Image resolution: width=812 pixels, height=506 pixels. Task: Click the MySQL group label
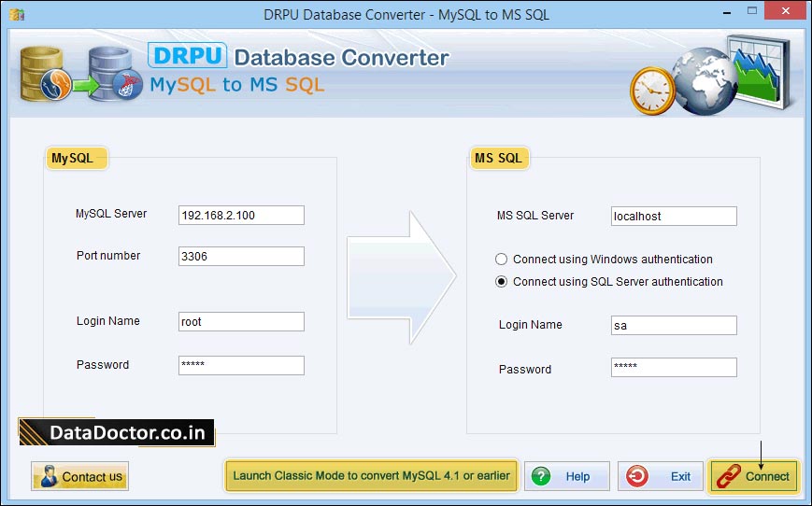(x=77, y=158)
